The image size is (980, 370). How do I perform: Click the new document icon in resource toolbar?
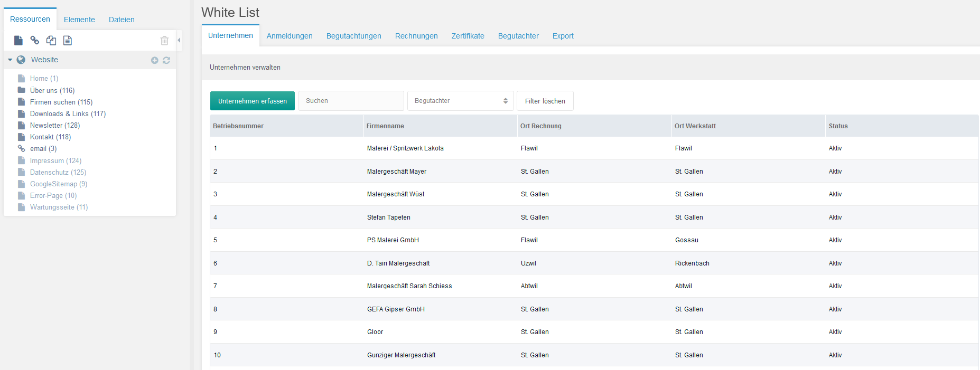pyautogui.click(x=18, y=41)
